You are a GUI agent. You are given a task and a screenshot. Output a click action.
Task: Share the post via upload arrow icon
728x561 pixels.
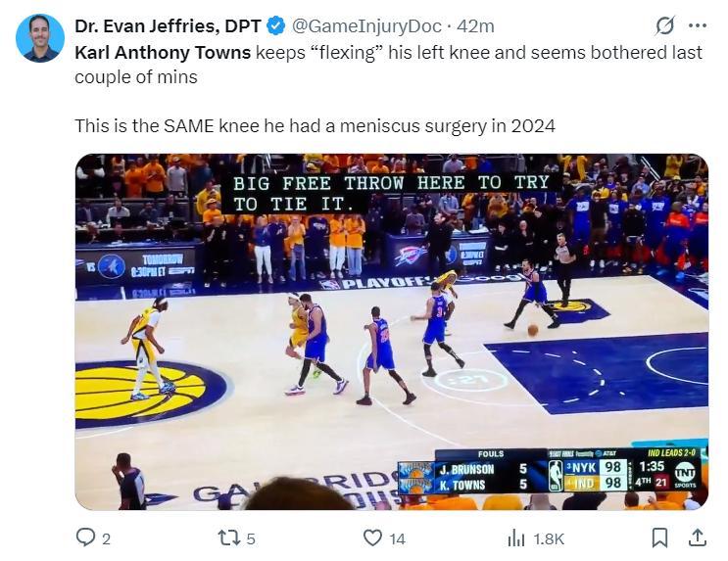tap(698, 538)
